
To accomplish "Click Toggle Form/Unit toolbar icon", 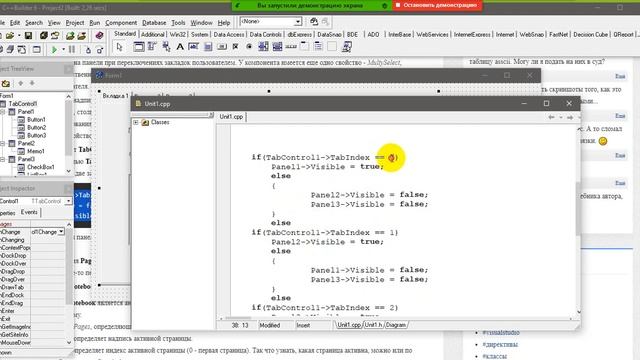I will pyautogui.click(x=21, y=50).
